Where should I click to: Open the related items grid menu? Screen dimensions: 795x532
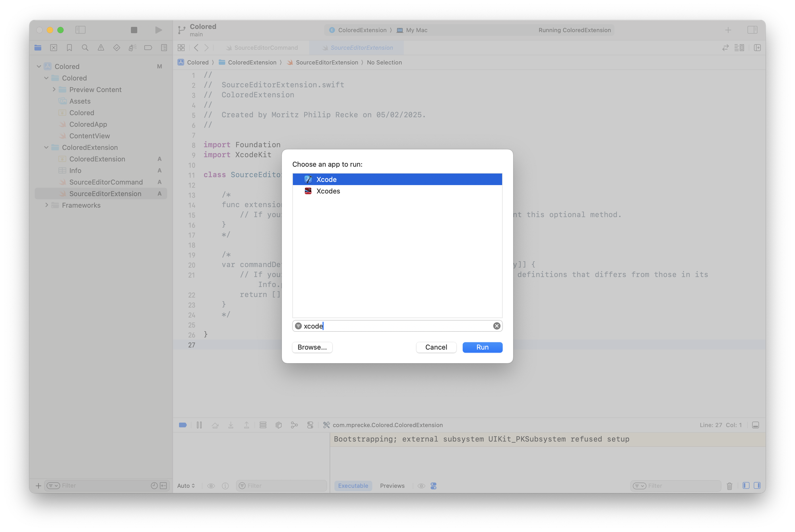pyautogui.click(x=181, y=48)
